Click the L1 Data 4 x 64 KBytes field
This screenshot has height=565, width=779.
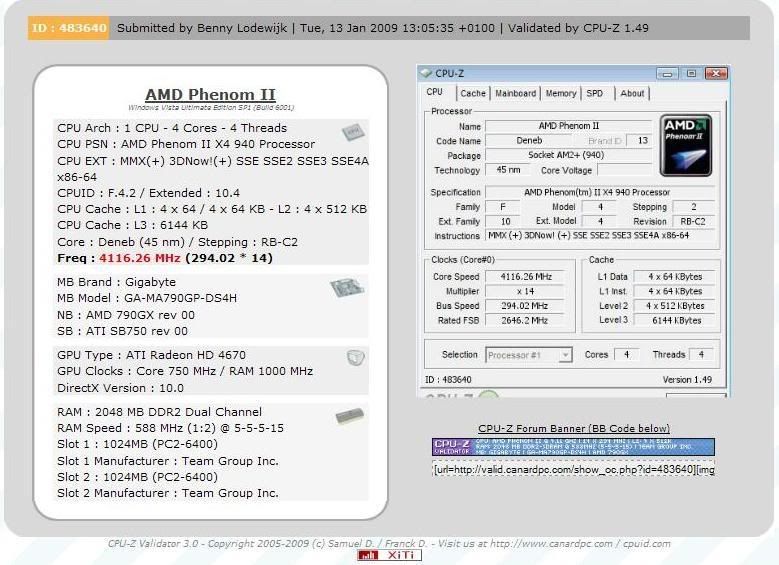pos(675,277)
